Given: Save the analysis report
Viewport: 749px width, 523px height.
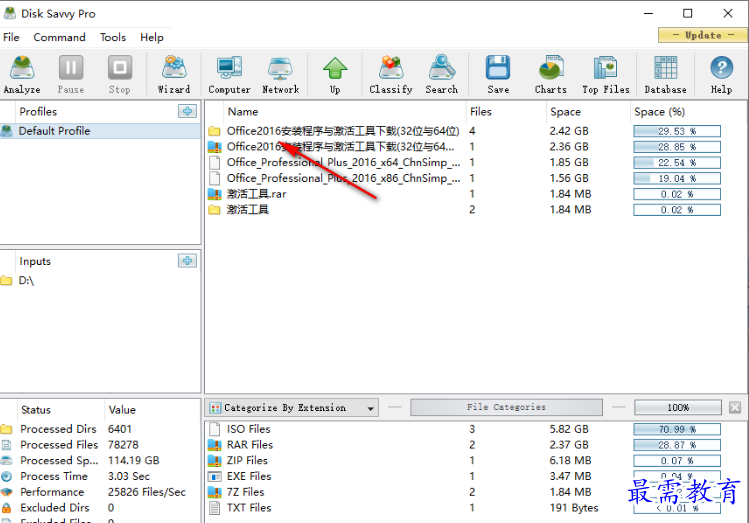Looking at the screenshot, I should click(498, 74).
